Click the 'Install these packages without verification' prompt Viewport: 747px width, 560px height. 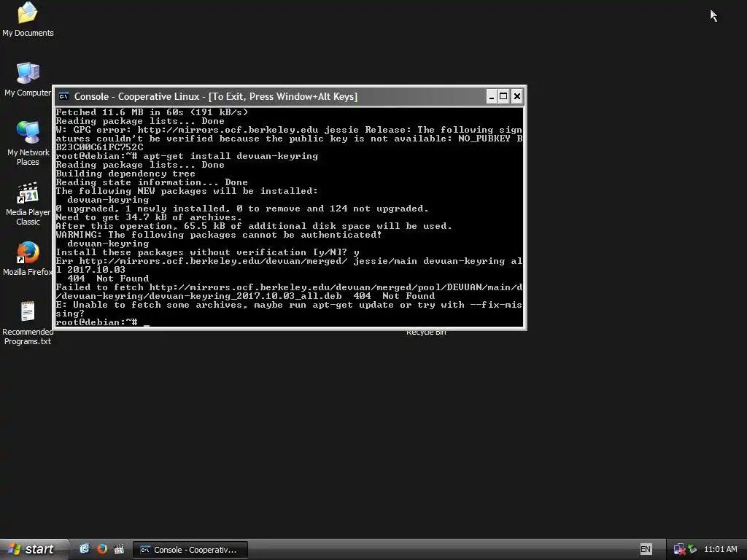pos(207,252)
